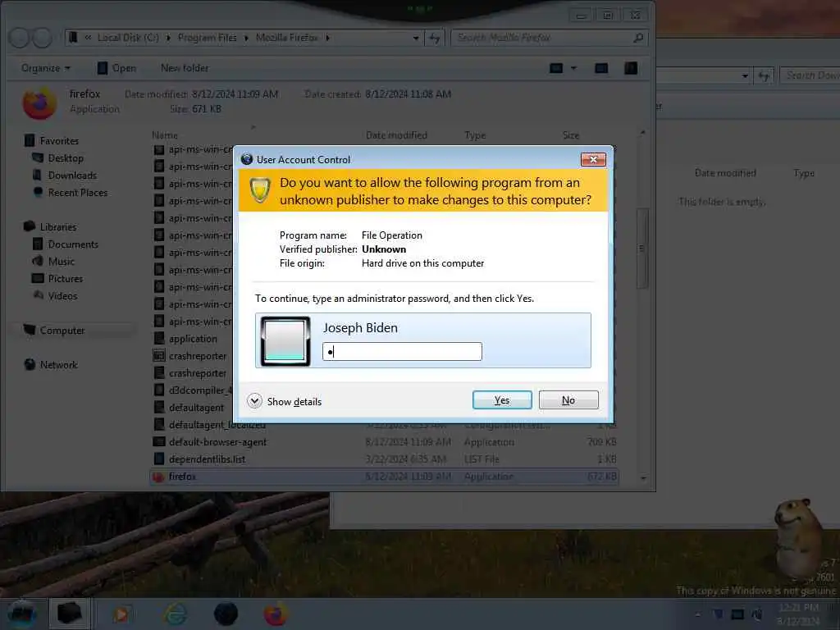Click the large firefox icon in details pane
This screenshot has width=840, height=630.
(39, 103)
